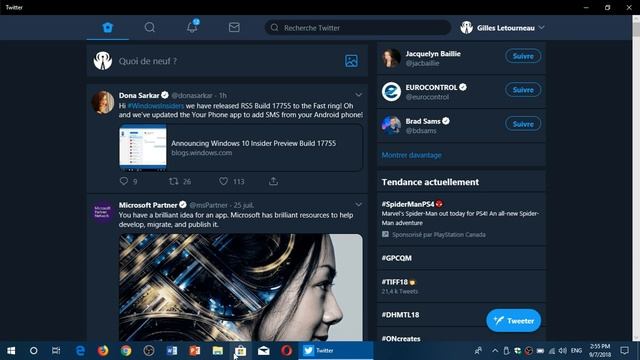Screen dimensions: 640x360
Task: Open the Direct Messages envelope tab
Action: [x=234, y=27]
